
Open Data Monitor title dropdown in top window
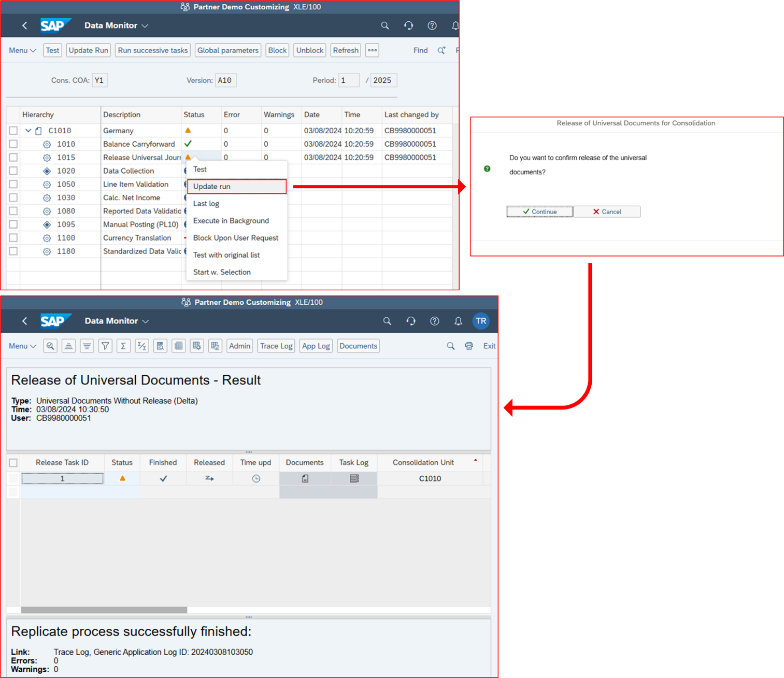point(116,25)
